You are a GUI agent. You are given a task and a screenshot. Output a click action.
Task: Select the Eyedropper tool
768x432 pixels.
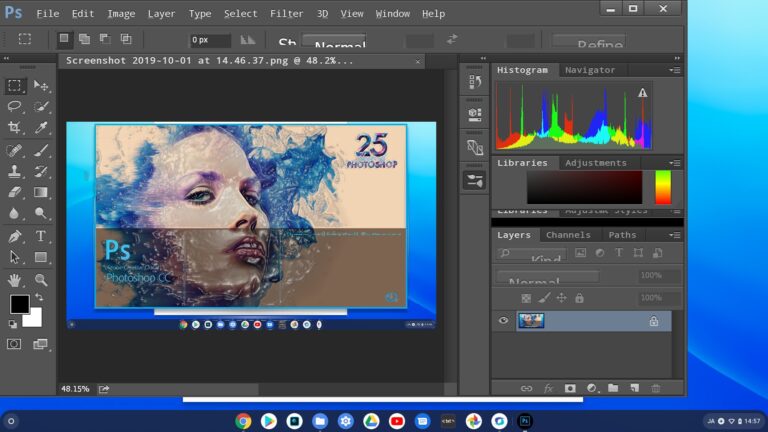(x=41, y=127)
